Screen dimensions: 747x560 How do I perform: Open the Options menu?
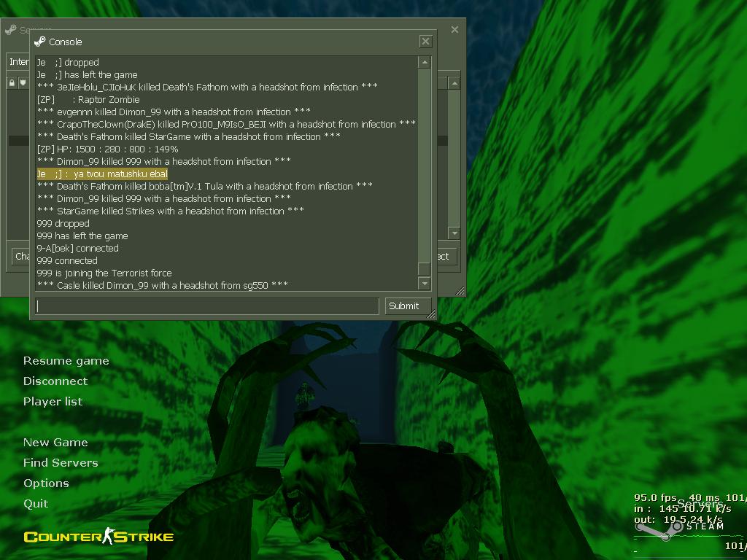coord(46,483)
